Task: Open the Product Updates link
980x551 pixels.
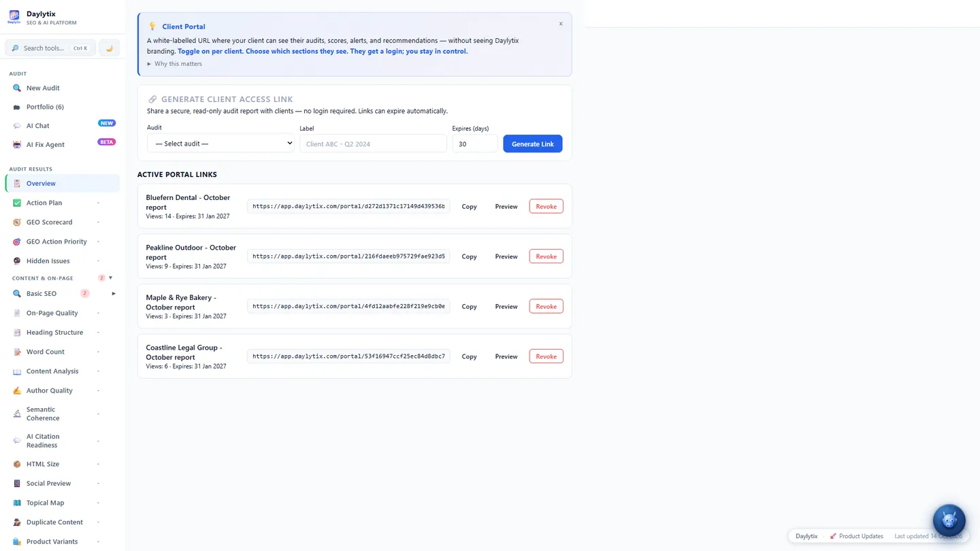Action: coord(856,536)
